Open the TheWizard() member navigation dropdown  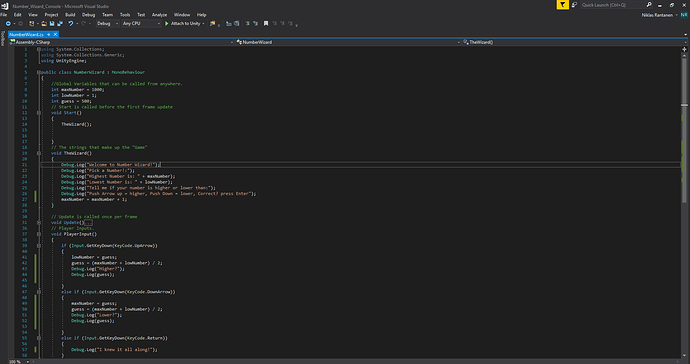tap(574, 42)
